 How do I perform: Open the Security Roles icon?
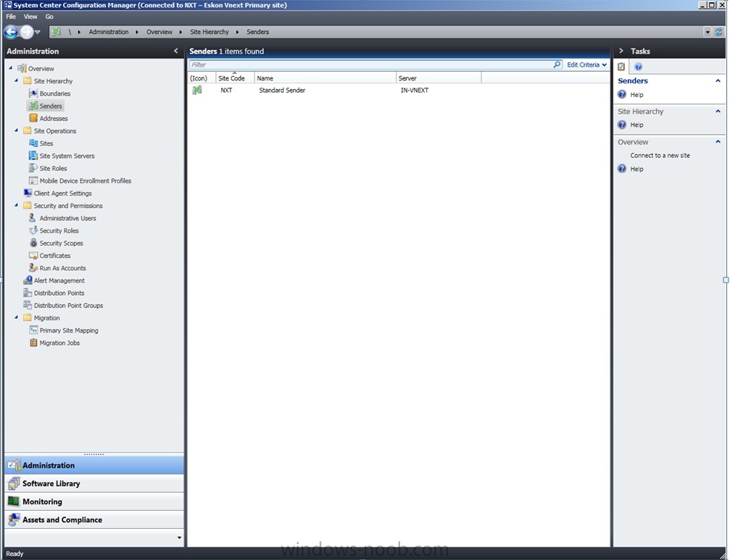(33, 230)
